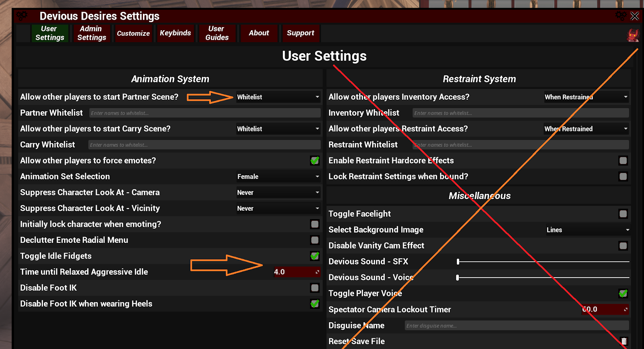
Task: Click the gear logo beside Devious Desires title
Action: click(22, 16)
